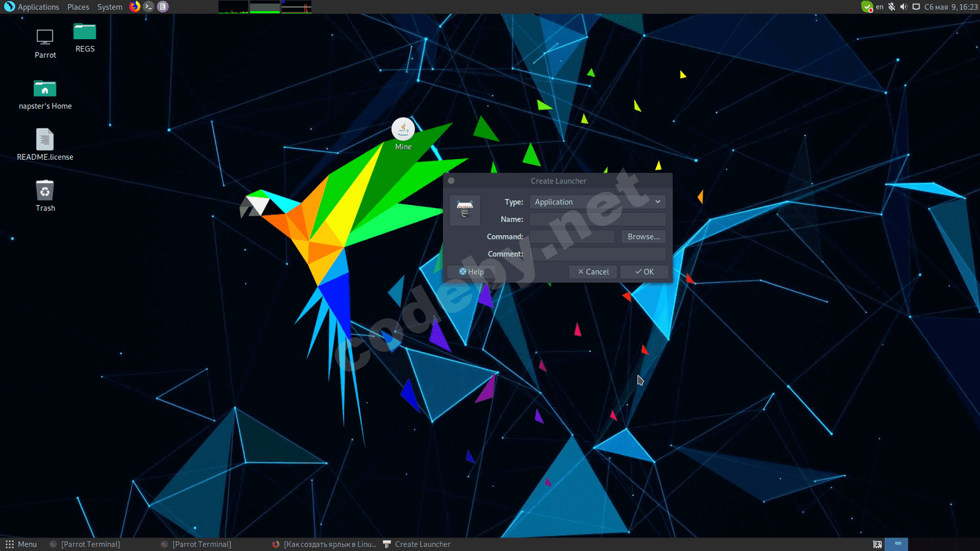Screen dimensions: 980x551
Task: Open napster's Home folder
Action: click(45, 89)
